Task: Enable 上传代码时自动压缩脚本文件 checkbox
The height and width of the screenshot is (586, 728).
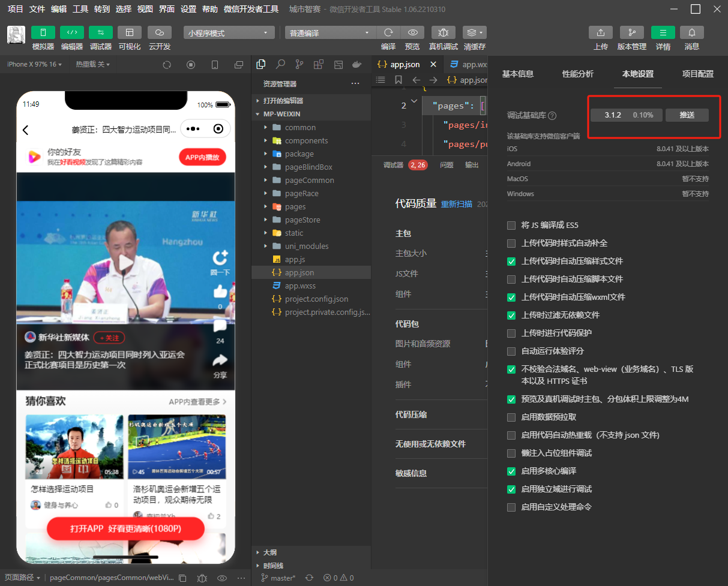Action: pos(511,280)
